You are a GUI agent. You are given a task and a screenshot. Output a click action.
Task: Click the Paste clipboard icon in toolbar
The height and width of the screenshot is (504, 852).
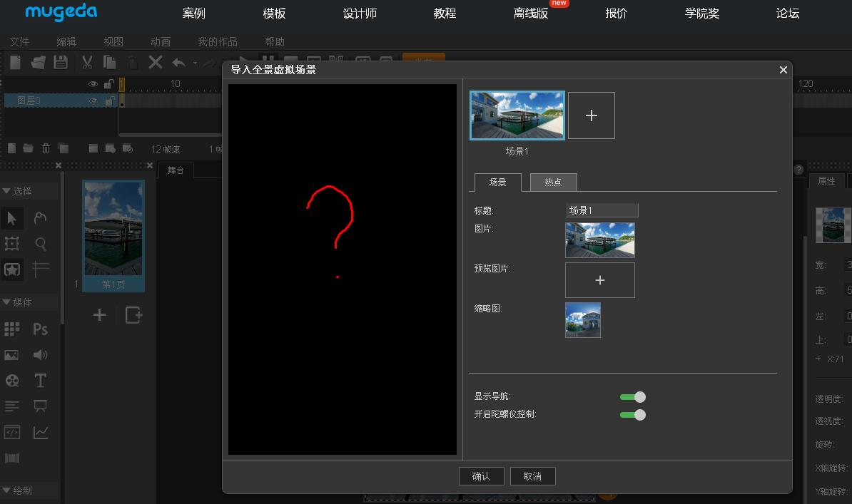click(x=133, y=63)
